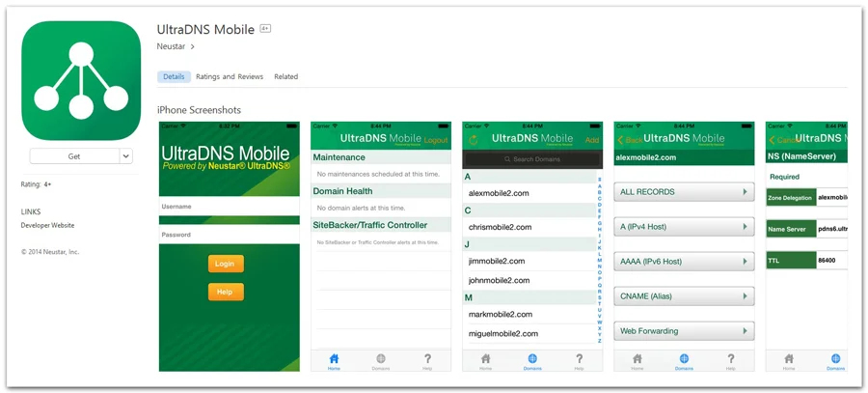
Task: Click Home icon in records screenshot
Action: (637, 361)
